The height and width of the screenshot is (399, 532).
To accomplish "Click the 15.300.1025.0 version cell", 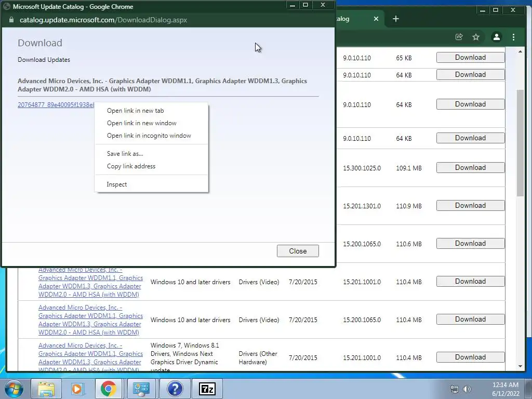I will (x=362, y=168).
